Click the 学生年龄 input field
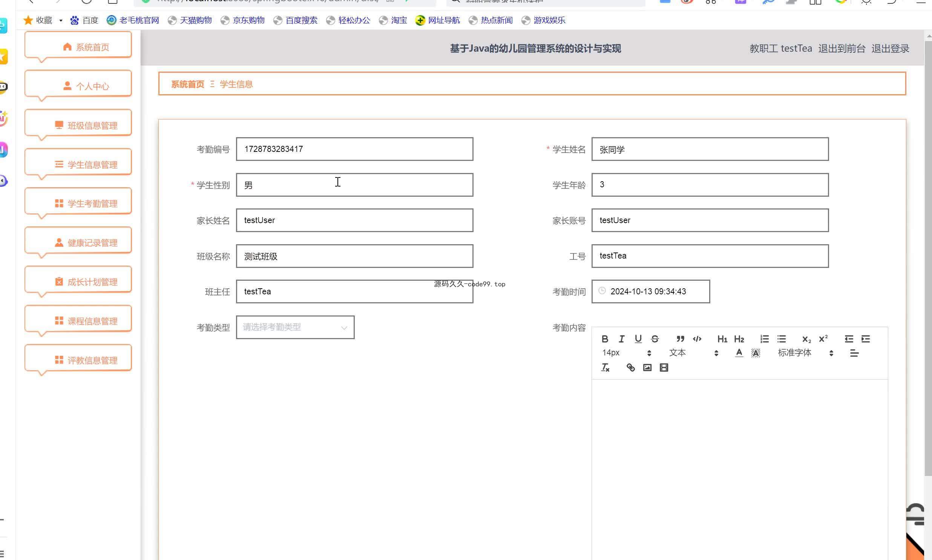 (x=710, y=185)
